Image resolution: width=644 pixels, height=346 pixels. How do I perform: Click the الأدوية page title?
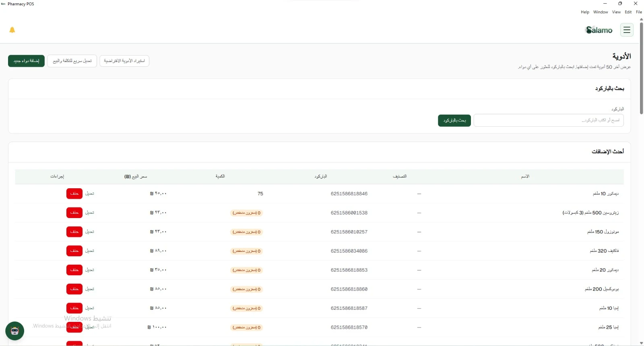(x=621, y=56)
